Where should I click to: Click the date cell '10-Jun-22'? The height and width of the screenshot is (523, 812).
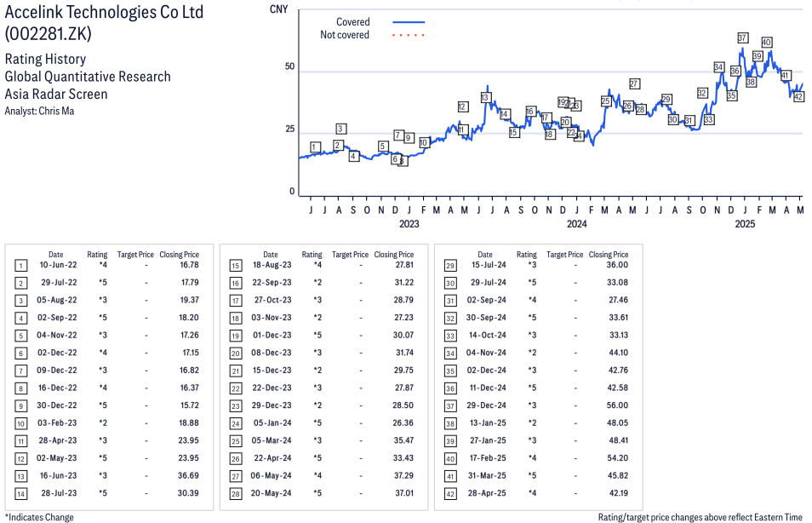click(58, 265)
